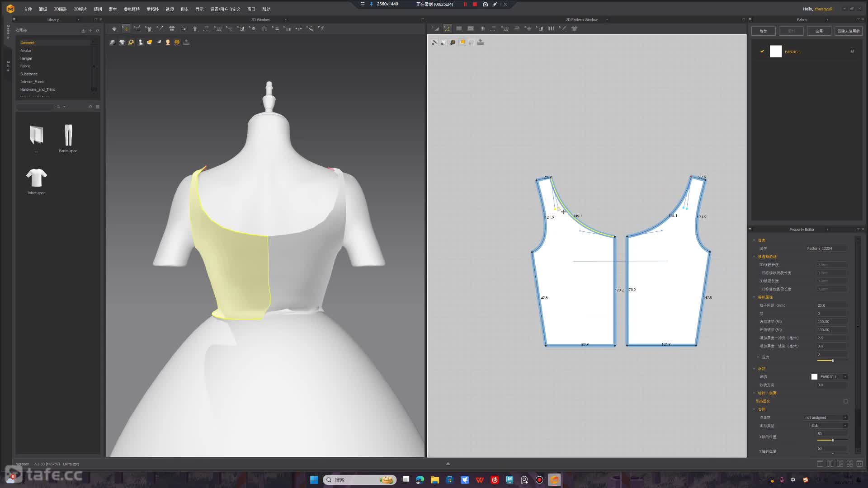Viewport: 868px width, 488px height.
Task: Click the white FABRIC 1 color swatch in the Fabric list
Action: point(776,52)
